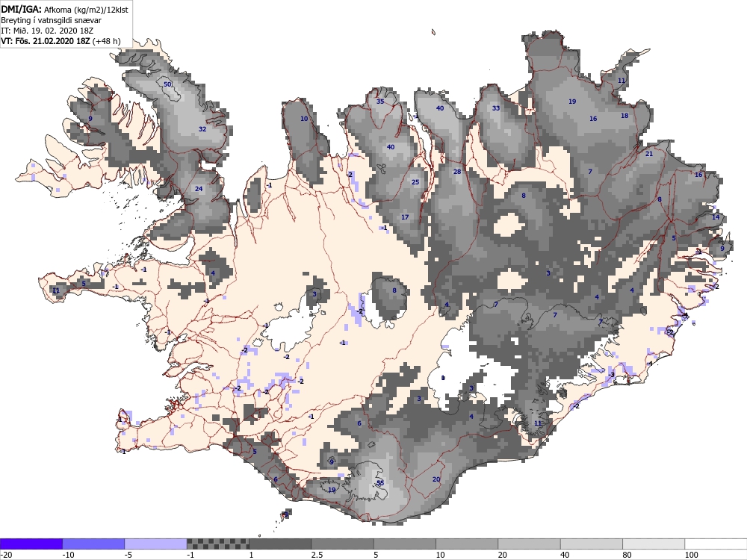Select the checkered -1 to 1 legend swatch
The height and width of the screenshot is (560, 747).
coord(217,544)
